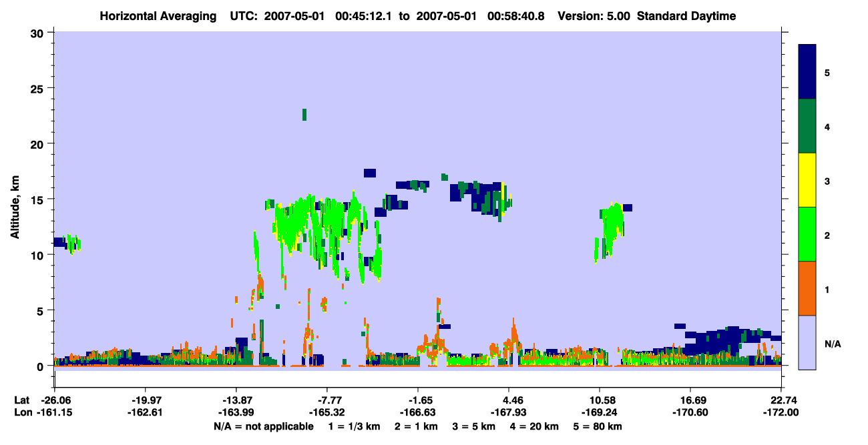Click the latitude value -7.77
The width and height of the screenshot is (868, 445).
click(x=327, y=400)
